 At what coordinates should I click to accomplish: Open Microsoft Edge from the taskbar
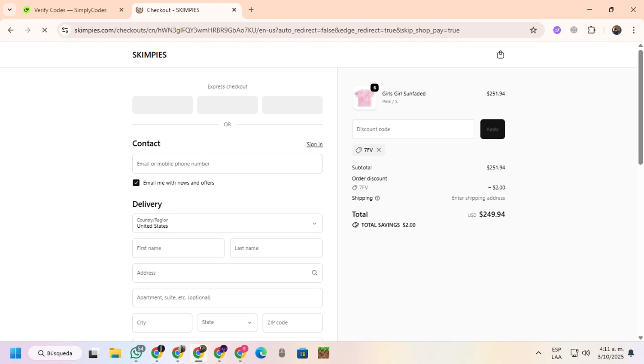pyautogui.click(x=261, y=353)
